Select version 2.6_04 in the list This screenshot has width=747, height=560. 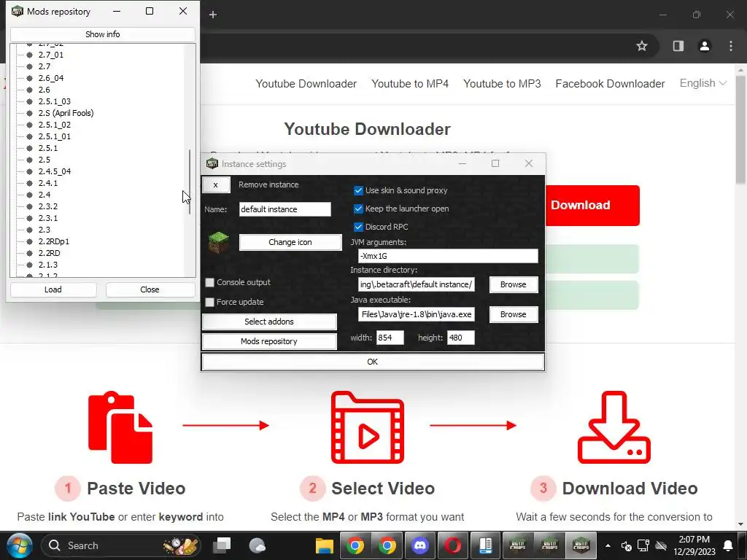(x=51, y=78)
